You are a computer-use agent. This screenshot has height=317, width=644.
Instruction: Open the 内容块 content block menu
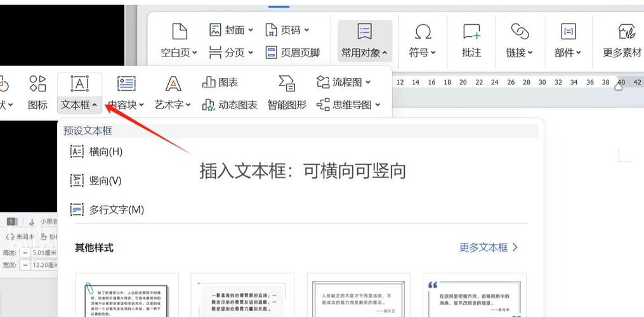(126, 93)
